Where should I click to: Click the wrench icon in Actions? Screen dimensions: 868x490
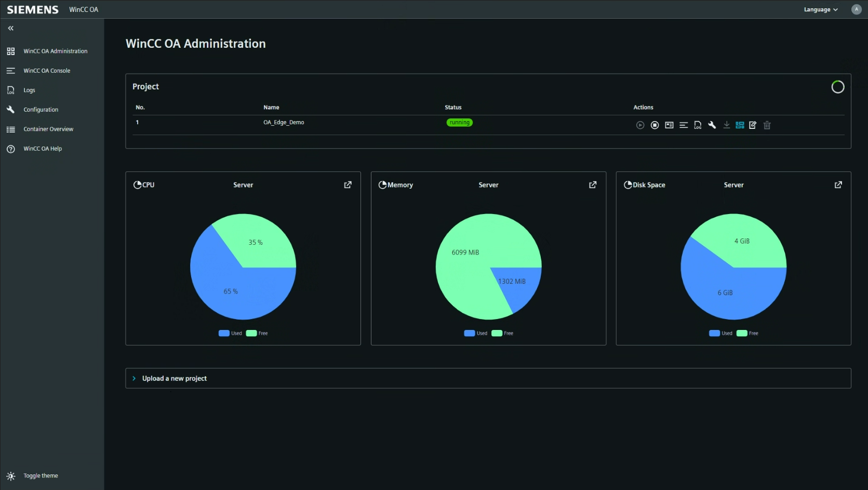(712, 125)
